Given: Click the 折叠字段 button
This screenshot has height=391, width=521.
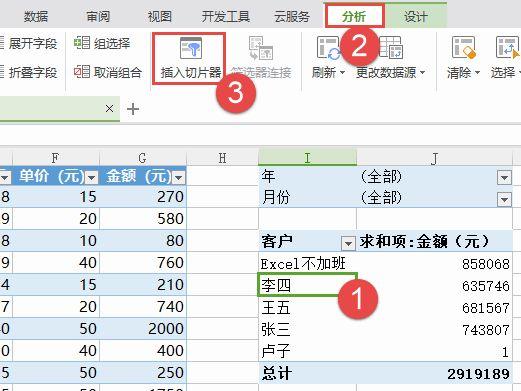Looking at the screenshot, I should pyautogui.click(x=29, y=72).
